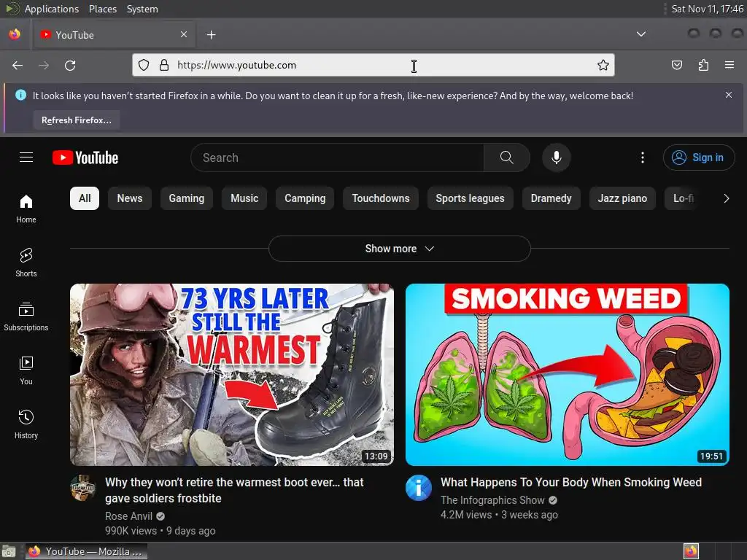Open the warmest boot video thumbnail
This screenshot has height=560, width=747.
point(232,375)
